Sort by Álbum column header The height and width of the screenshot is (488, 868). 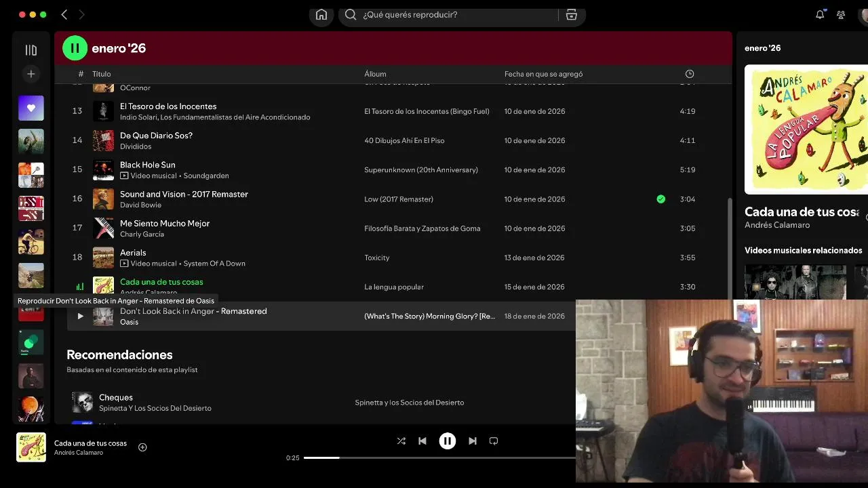click(375, 74)
